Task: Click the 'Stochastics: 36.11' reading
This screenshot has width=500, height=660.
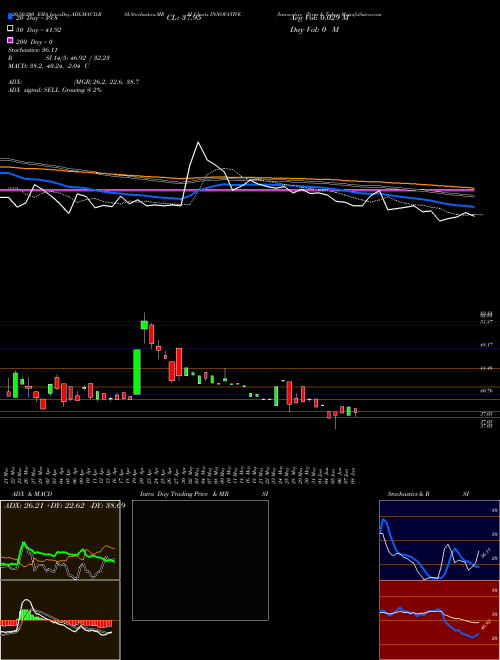Action: tap(33, 50)
